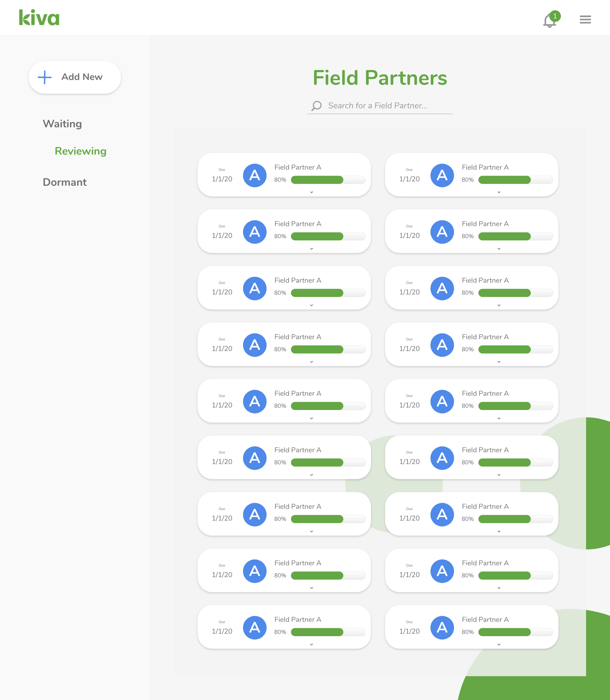Viewport: 610px width, 700px height.
Task: Open the hamburger menu
Action: point(585,19)
